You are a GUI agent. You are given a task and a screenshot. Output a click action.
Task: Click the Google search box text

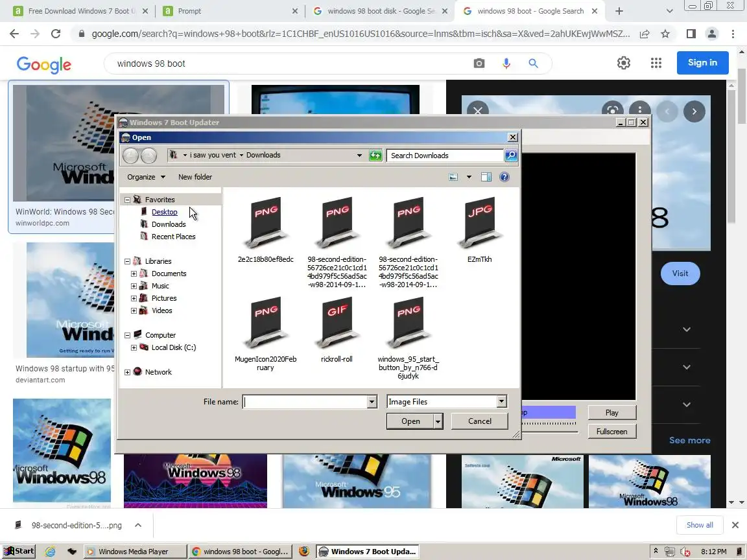151,64
